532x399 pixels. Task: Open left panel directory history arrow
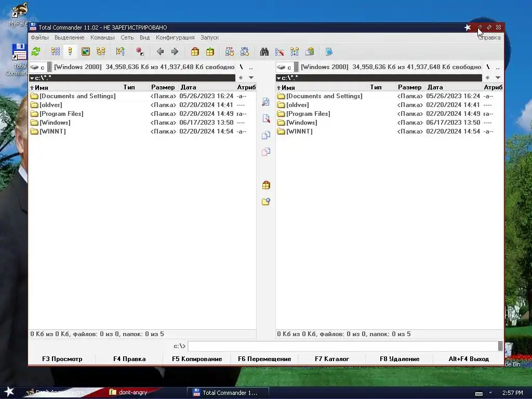[251, 78]
